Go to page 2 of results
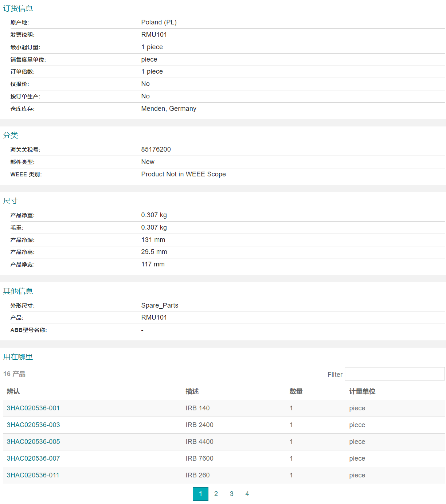Viewport: 446px width, 504px height. 216,494
